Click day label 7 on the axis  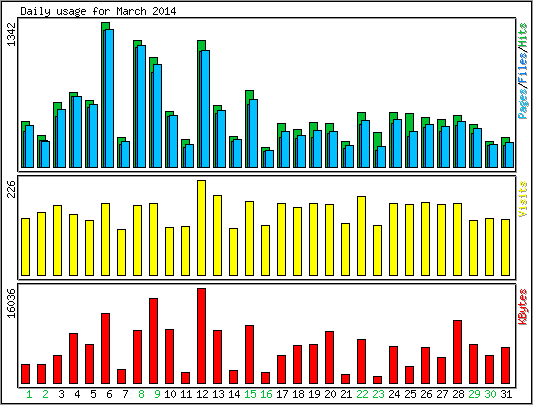coord(125,394)
